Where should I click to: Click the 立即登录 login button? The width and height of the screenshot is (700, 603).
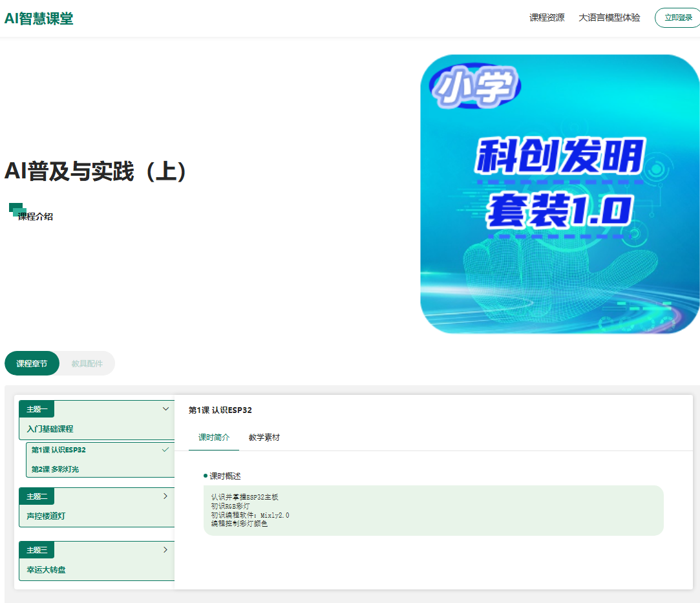(678, 18)
